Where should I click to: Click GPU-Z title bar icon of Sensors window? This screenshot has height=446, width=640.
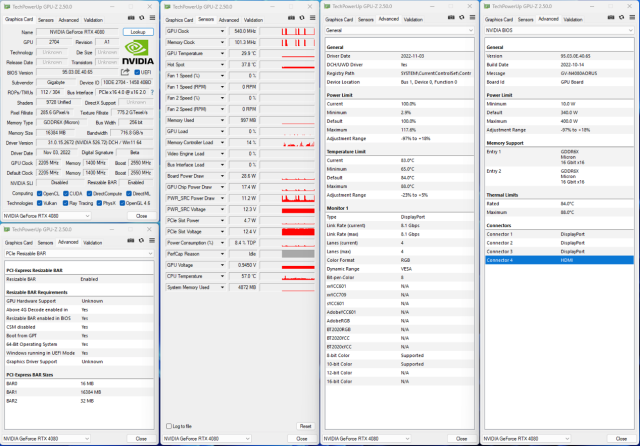click(167, 7)
